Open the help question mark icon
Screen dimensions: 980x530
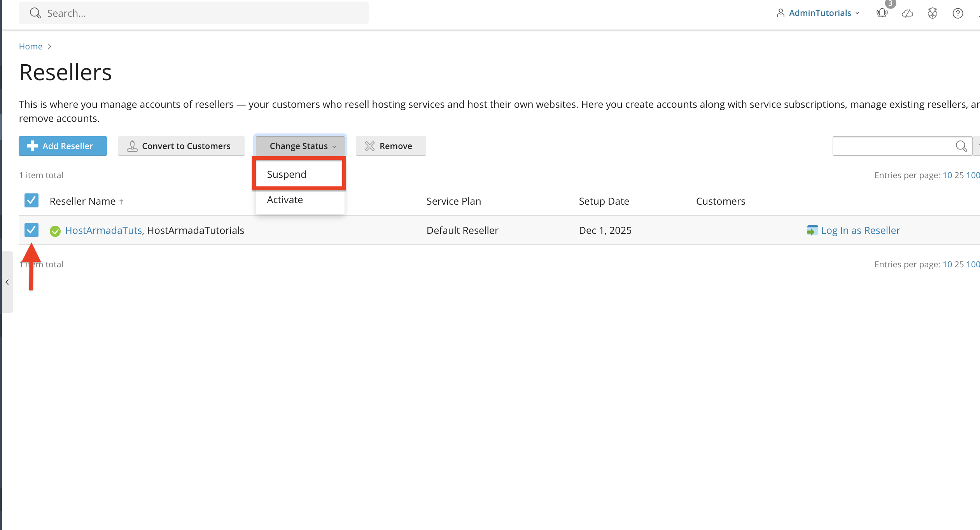[x=958, y=14]
